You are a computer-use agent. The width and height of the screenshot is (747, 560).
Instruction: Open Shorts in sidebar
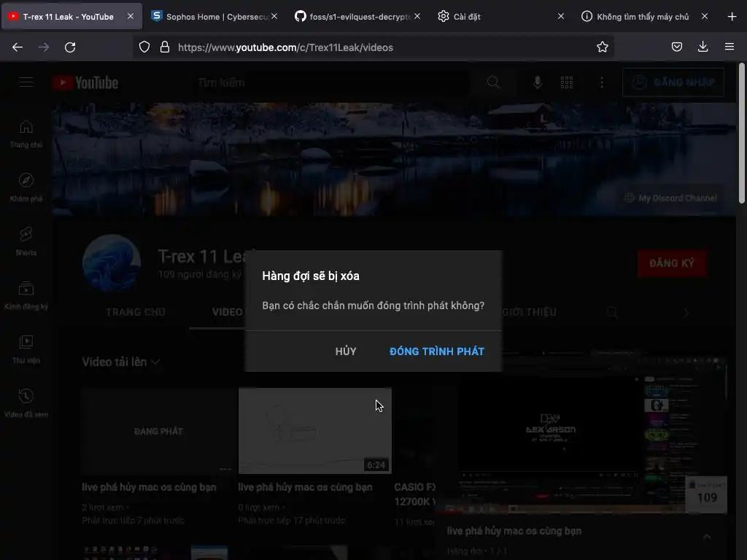pos(26,241)
